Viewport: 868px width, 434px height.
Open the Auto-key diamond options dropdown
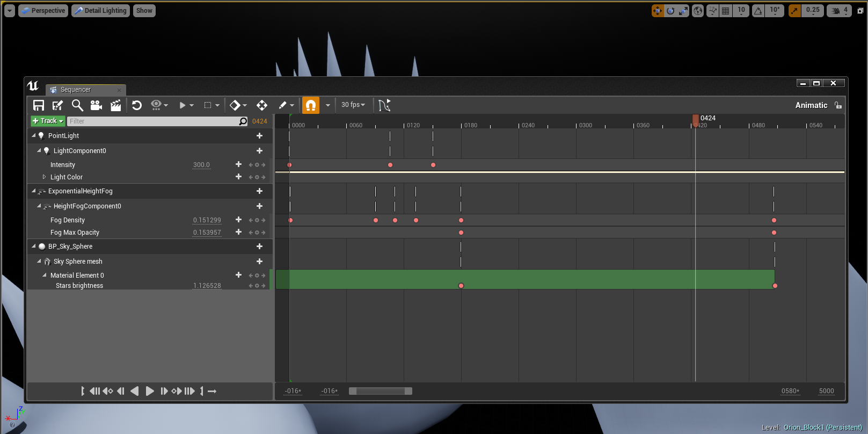point(238,105)
